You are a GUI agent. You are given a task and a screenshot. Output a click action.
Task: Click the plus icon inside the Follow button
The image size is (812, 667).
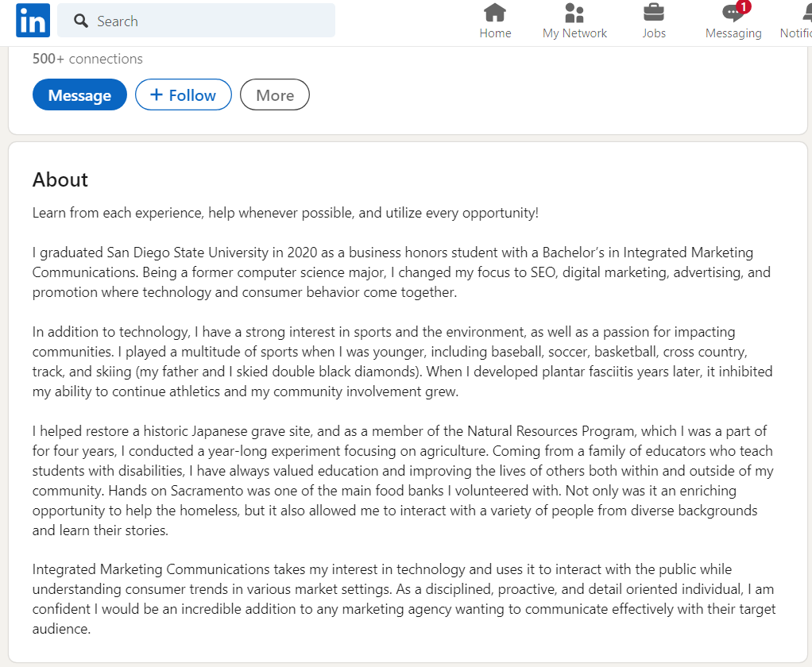[156, 94]
